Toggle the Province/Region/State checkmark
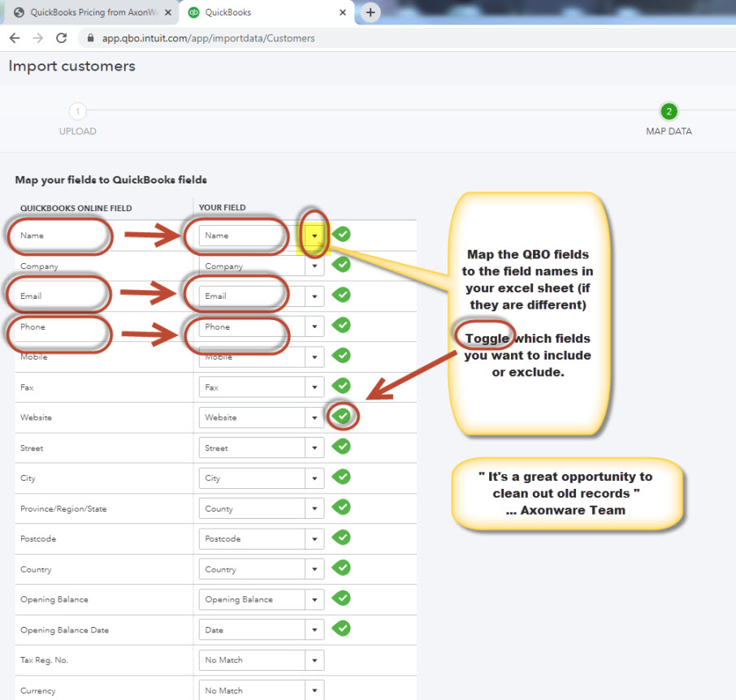This screenshot has width=736, height=700. 342,507
